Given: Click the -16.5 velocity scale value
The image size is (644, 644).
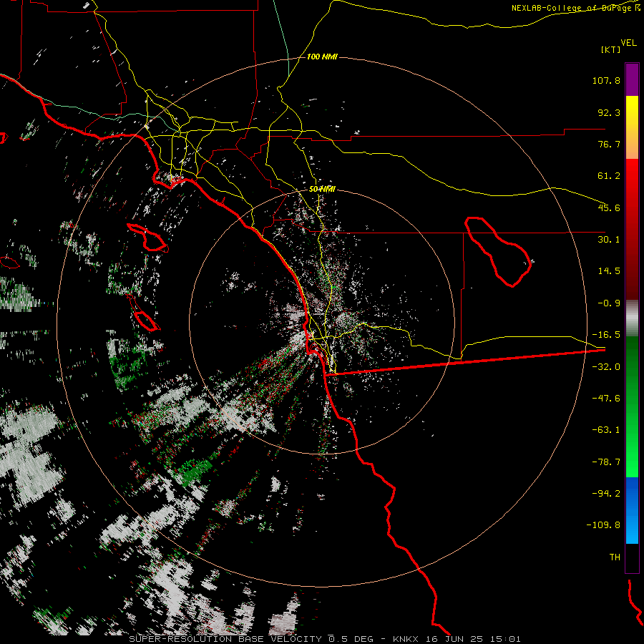Looking at the screenshot, I should point(606,335).
